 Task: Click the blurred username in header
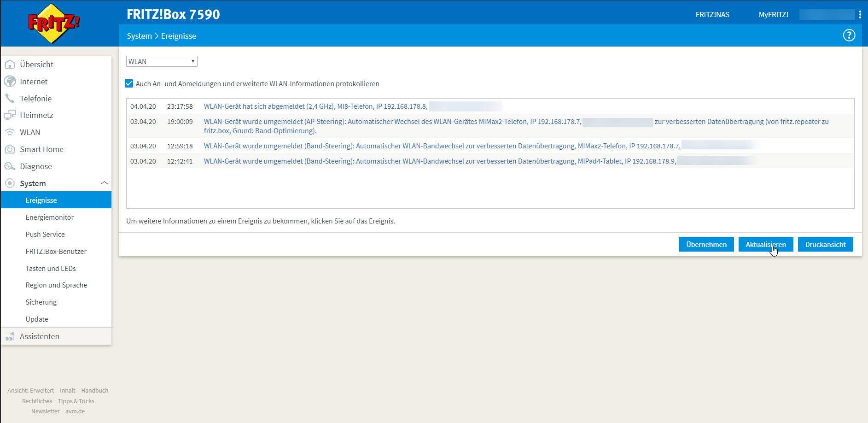tap(827, 15)
